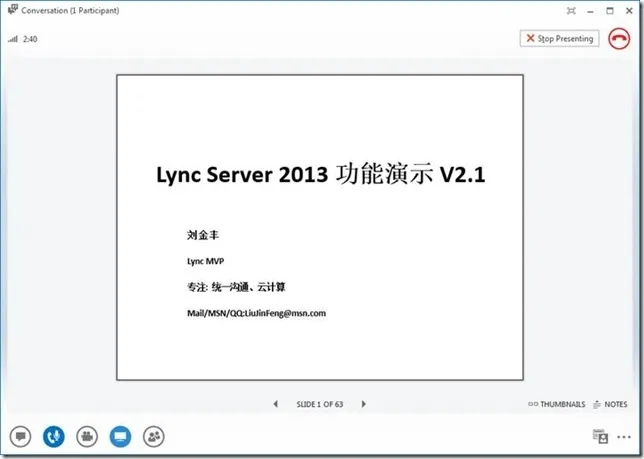Maximize the Conversation window

point(610,11)
